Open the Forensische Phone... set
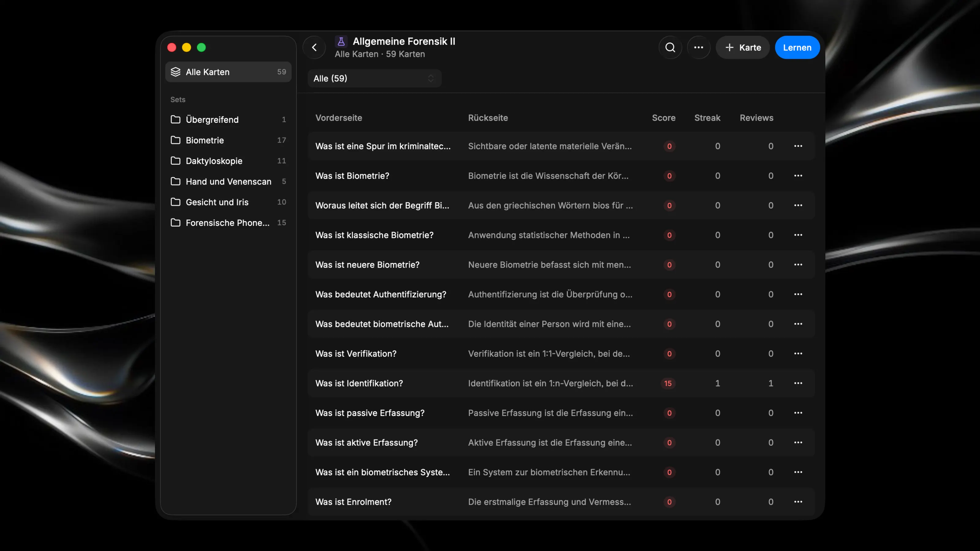Viewport: 980px width, 551px height. tap(228, 223)
